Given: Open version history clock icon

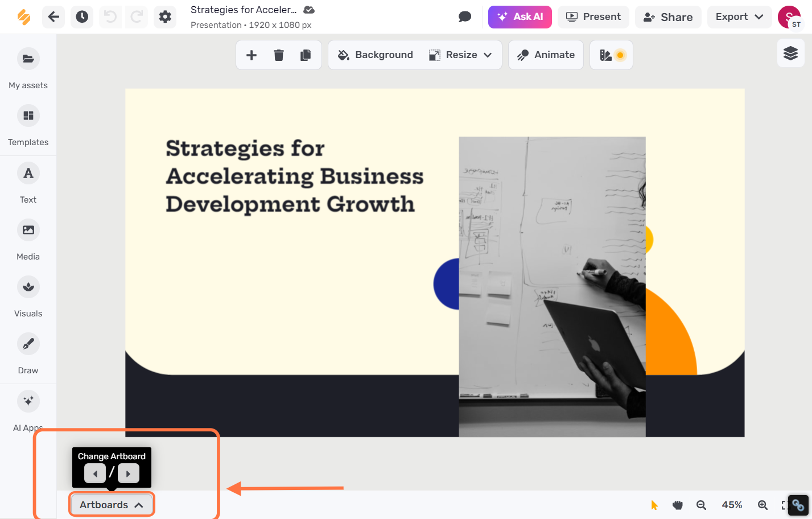Looking at the screenshot, I should (x=82, y=17).
